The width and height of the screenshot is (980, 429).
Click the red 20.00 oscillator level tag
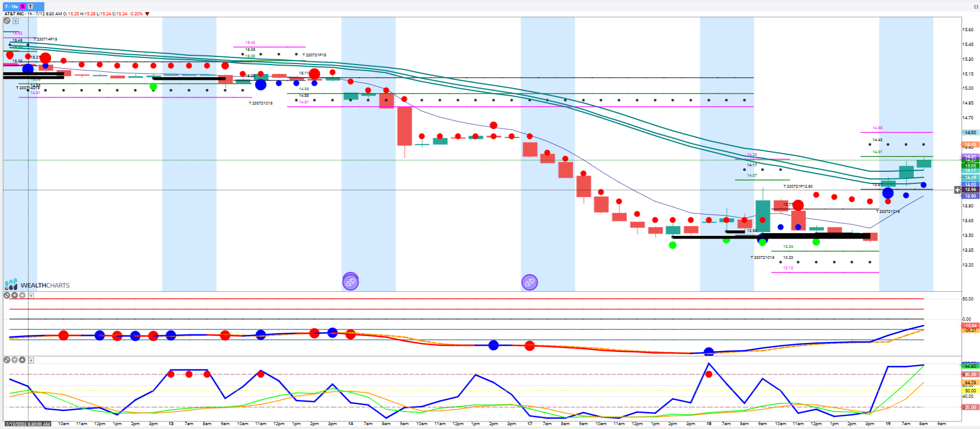(970, 407)
